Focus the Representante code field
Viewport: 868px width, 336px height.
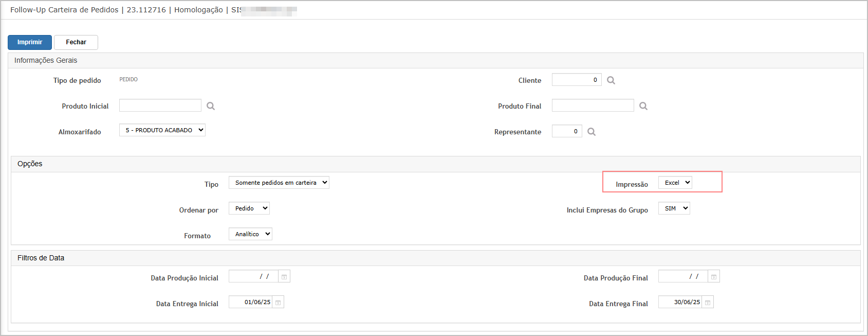point(567,131)
